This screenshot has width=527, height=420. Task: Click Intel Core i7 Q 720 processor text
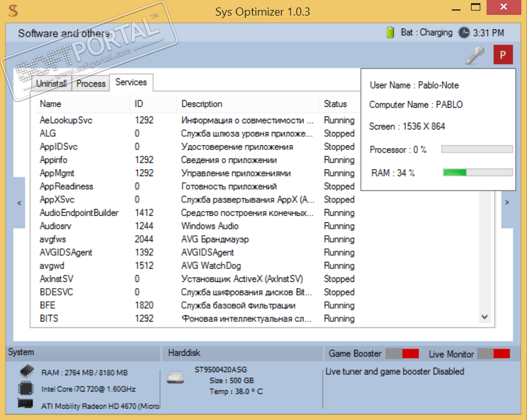(x=88, y=389)
